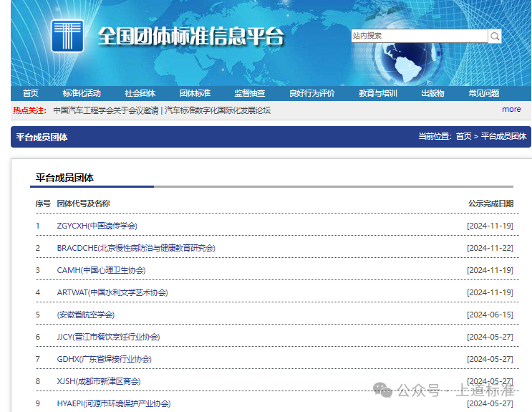Click date in the GDHX row
This screenshot has width=532, height=412.
pyautogui.click(x=490, y=359)
